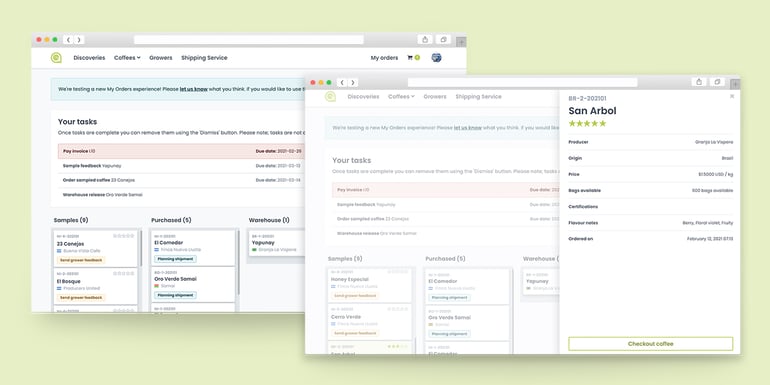Open Growers in back window nav
The image size is (770, 385).
pyautogui.click(x=161, y=58)
